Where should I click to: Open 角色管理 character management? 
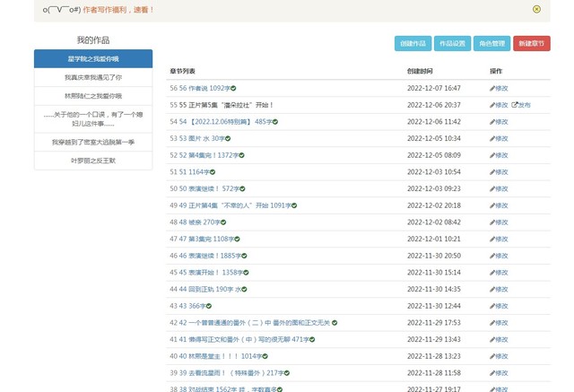point(491,44)
